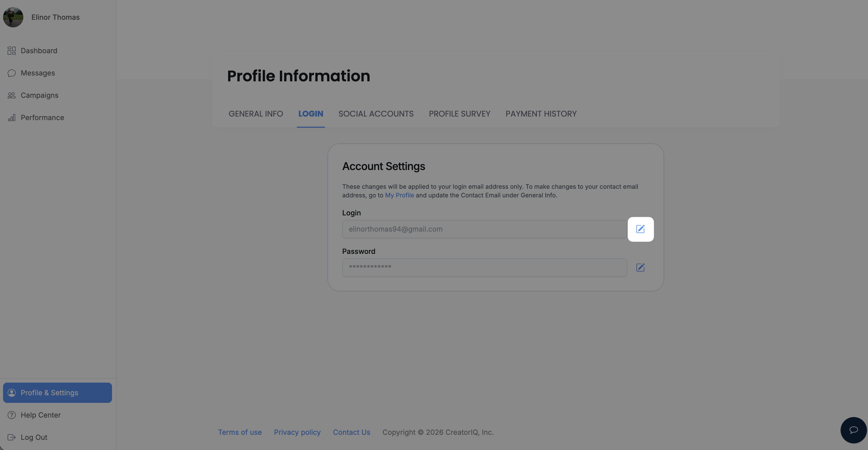Click the Contact Us footer link

pos(351,432)
